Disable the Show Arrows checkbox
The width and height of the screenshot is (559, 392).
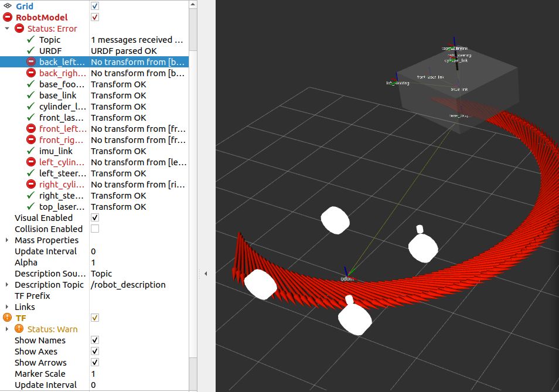click(95, 362)
